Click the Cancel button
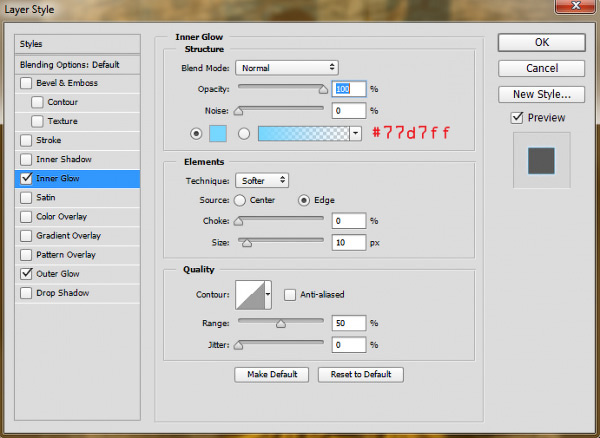Image resolution: width=600 pixels, height=438 pixels. pyautogui.click(x=541, y=68)
